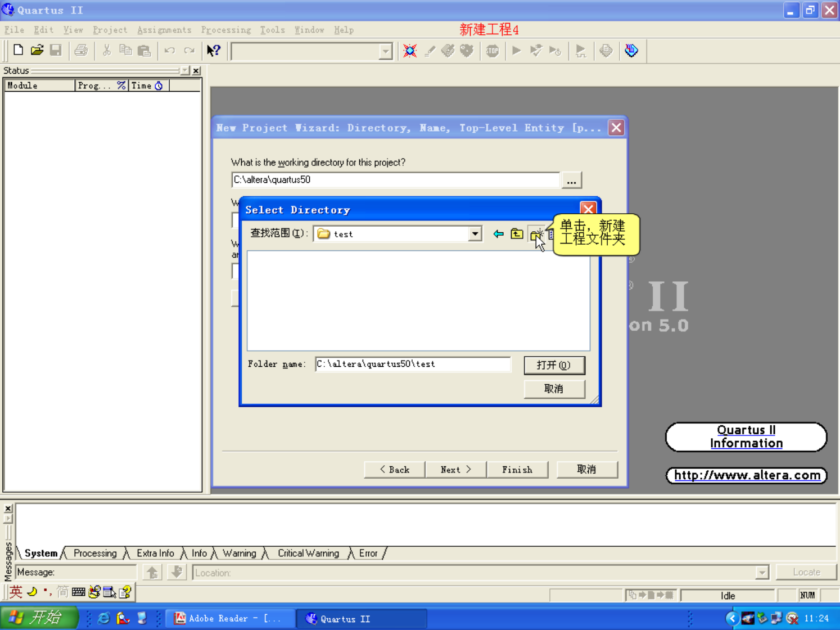Switch to the Processing messages tab

[x=95, y=553]
